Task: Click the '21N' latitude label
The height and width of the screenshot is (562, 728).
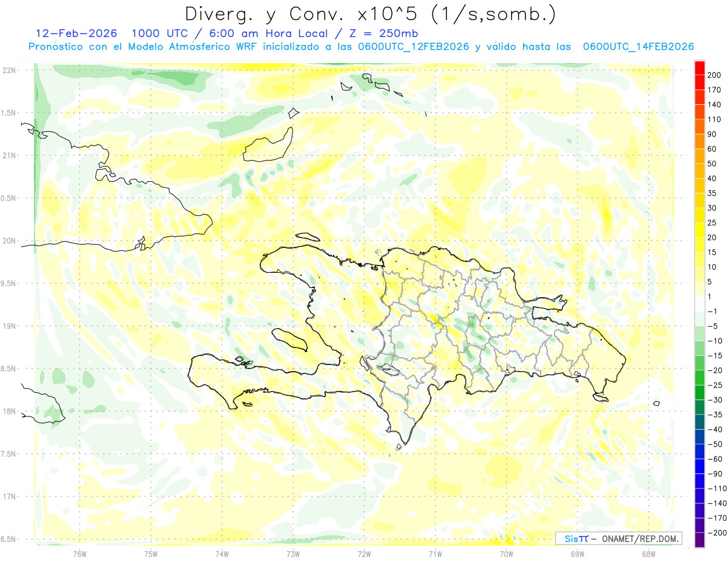Action: (x=9, y=155)
